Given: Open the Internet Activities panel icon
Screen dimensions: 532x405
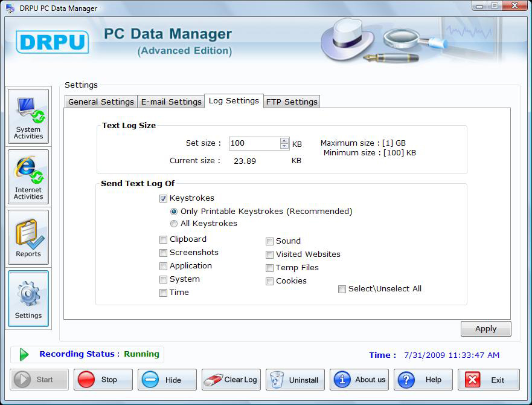Looking at the screenshot, I should [28, 177].
